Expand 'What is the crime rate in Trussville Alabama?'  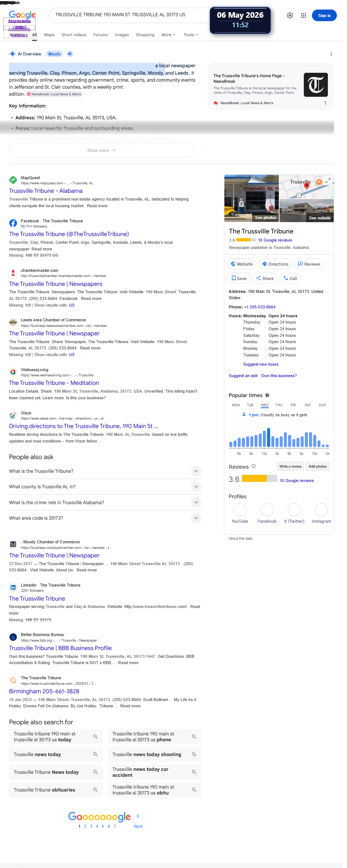click(196, 502)
